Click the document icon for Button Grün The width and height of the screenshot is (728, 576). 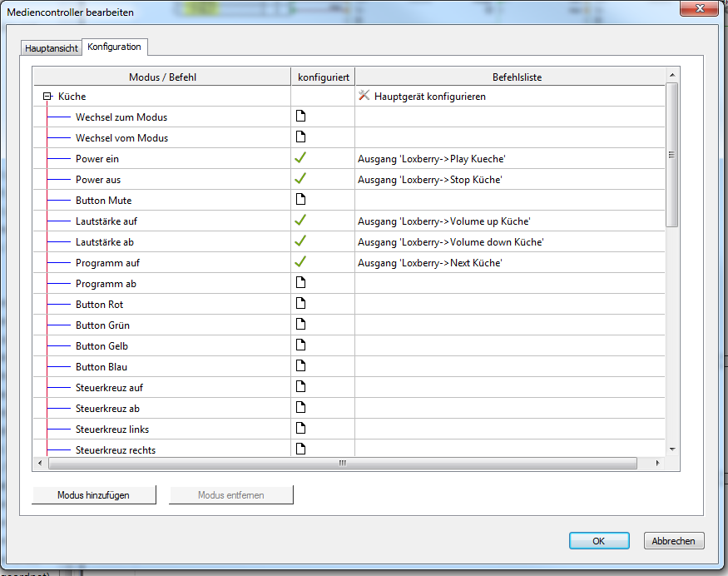click(301, 324)
